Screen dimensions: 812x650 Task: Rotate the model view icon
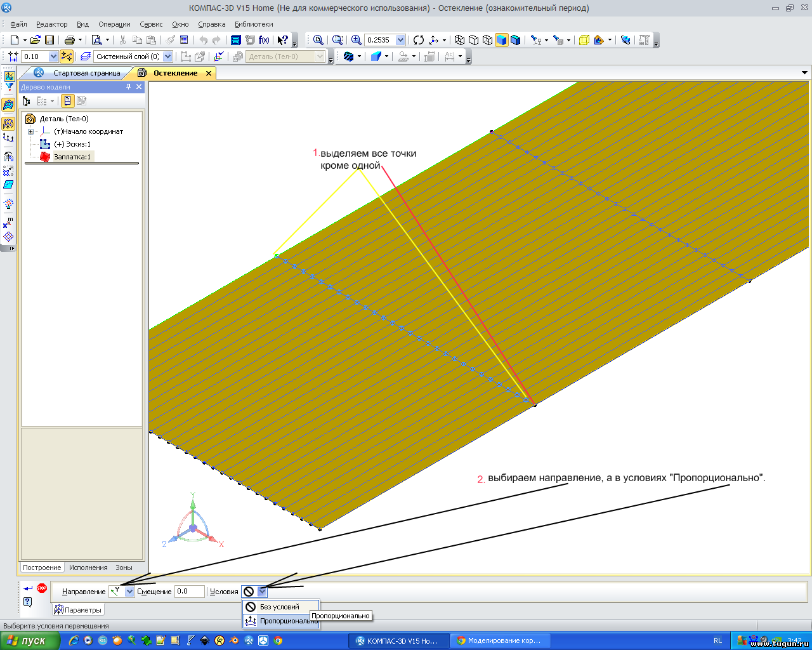(419, 40)
